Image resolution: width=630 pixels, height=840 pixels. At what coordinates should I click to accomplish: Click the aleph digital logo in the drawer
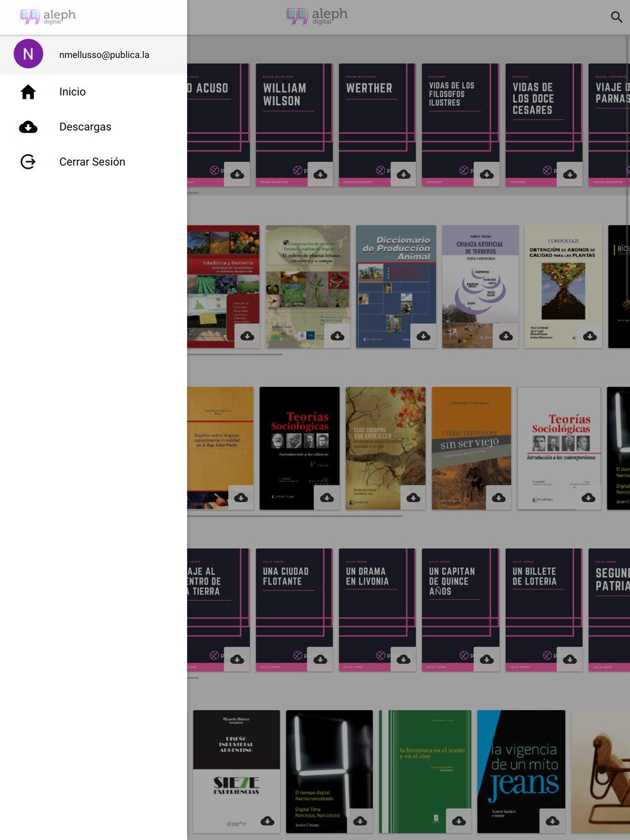click(48, 16)
